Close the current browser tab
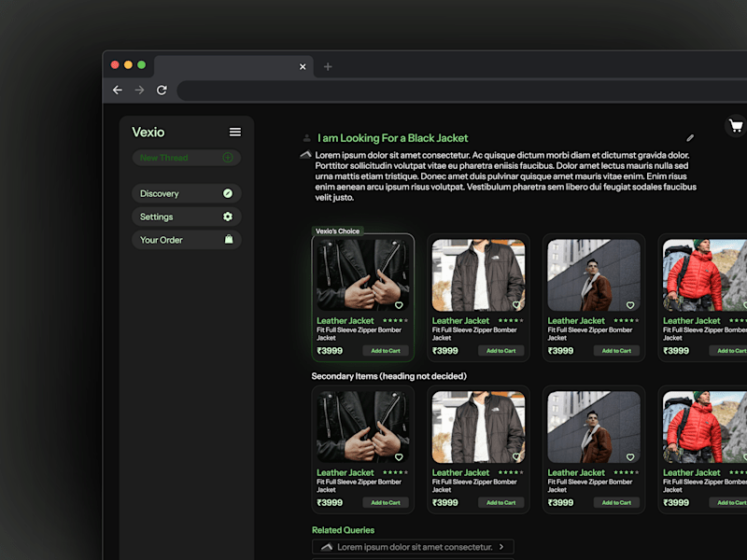Image resolution: width=747 pixels, height=560 pixels. tap(303, 66)
